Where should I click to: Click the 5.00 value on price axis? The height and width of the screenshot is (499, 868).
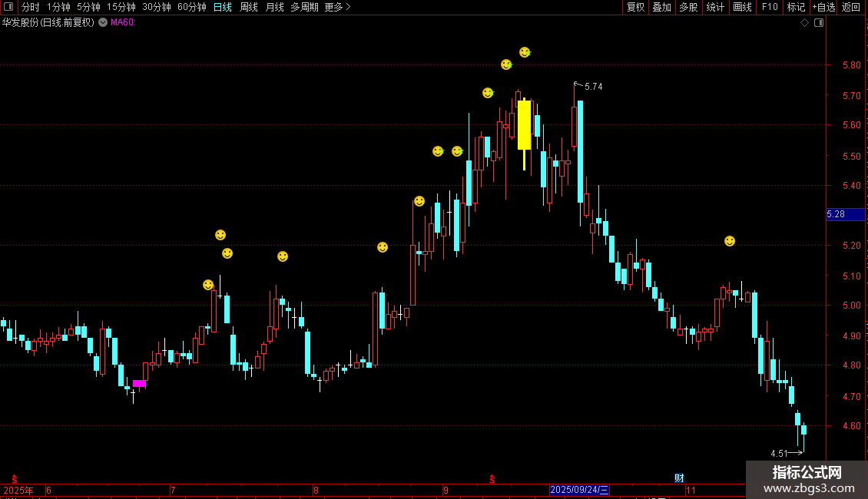[851, 306]
